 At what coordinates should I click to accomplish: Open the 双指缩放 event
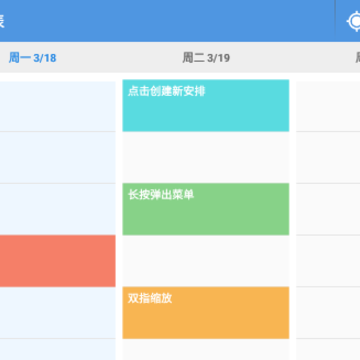(206, 313)
